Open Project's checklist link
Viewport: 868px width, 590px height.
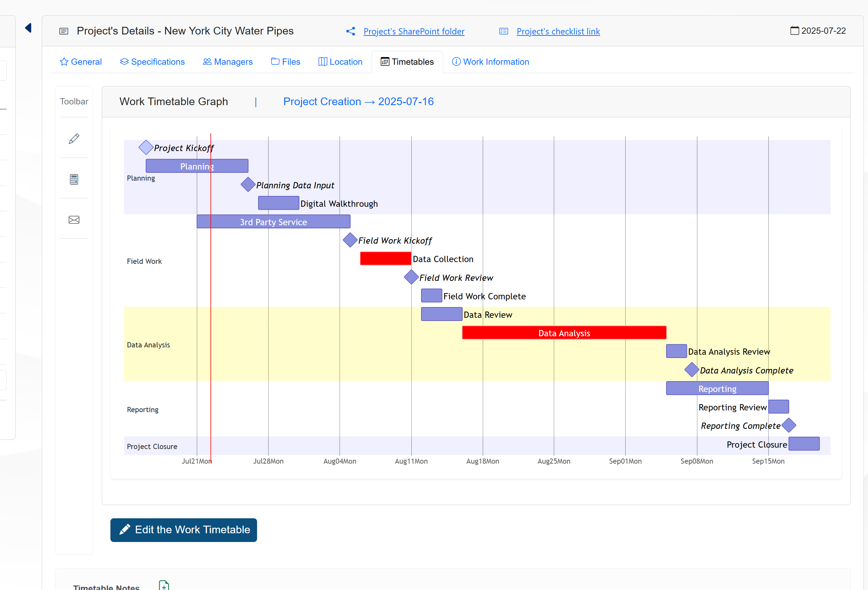(558, 31)
